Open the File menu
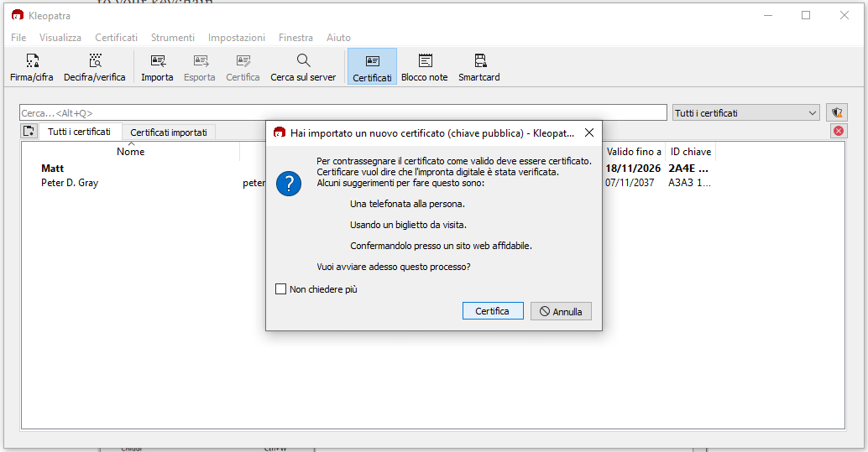This screenshot has width=868, height=452. pos(18,38)
